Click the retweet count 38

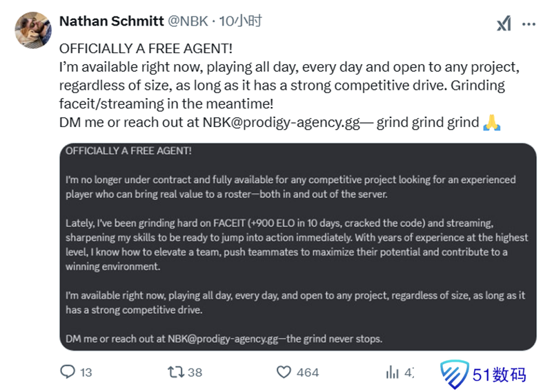tap(195, 373)
